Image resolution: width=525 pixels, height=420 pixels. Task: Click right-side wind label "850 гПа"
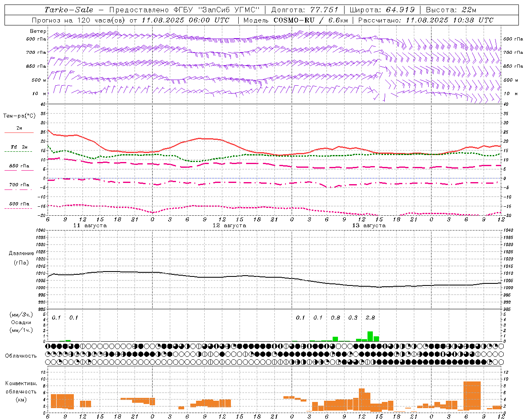coord(513,66)
